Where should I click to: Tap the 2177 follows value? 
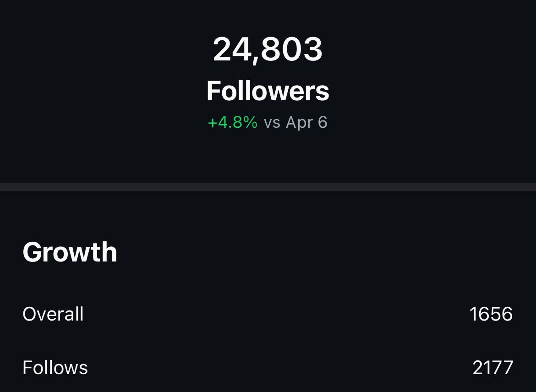(492, 368)
